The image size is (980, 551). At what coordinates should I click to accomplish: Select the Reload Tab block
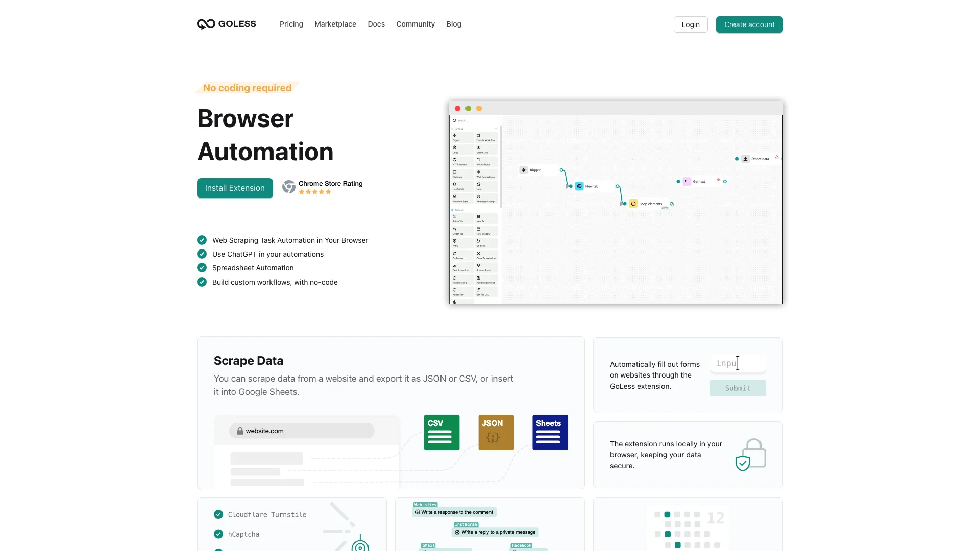click(x=462, y=292)
